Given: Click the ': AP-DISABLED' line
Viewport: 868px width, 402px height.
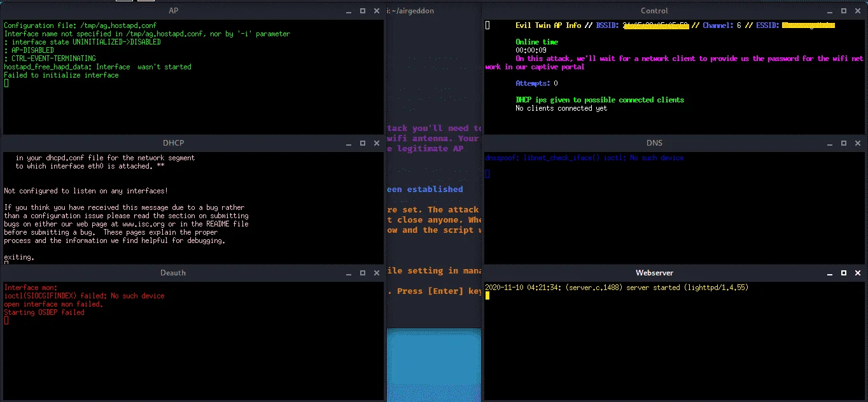Looking at the screenshot, I should point(29,50).
